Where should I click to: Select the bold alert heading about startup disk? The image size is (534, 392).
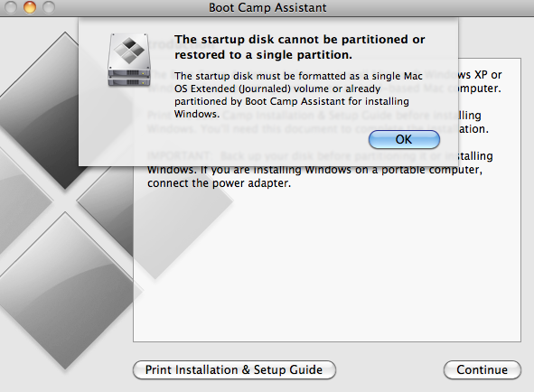tap(300, 47)
